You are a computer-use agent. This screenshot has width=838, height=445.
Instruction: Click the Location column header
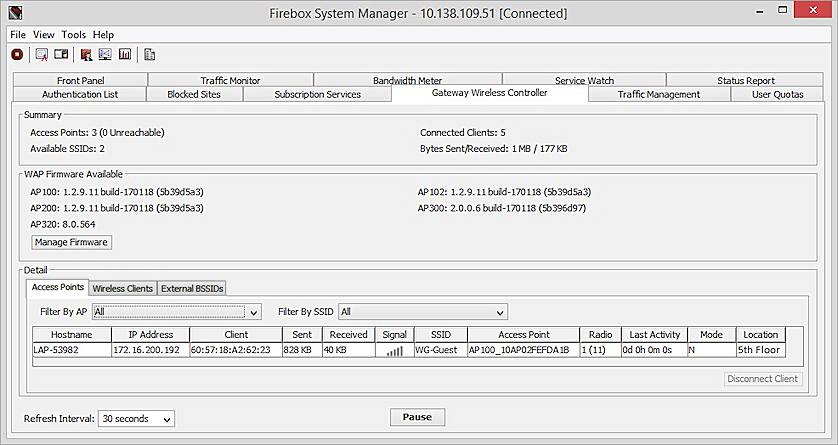[x=761, y=335]
